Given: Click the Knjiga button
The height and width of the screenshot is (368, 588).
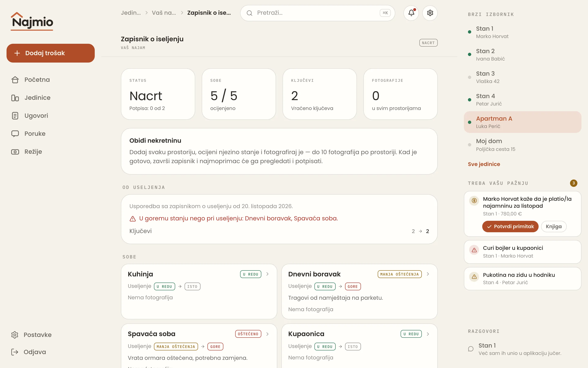Looking at the screenshot, I should pos(553,226).
